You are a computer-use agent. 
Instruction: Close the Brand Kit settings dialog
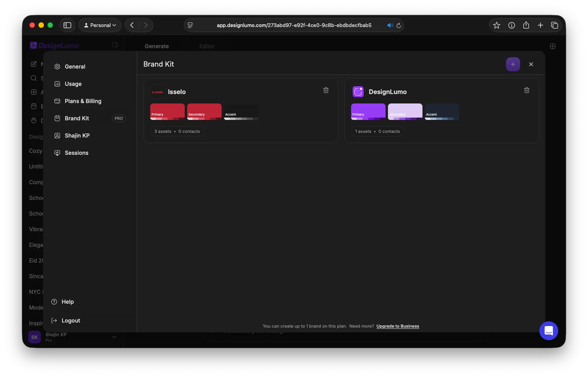click(531, 64)
